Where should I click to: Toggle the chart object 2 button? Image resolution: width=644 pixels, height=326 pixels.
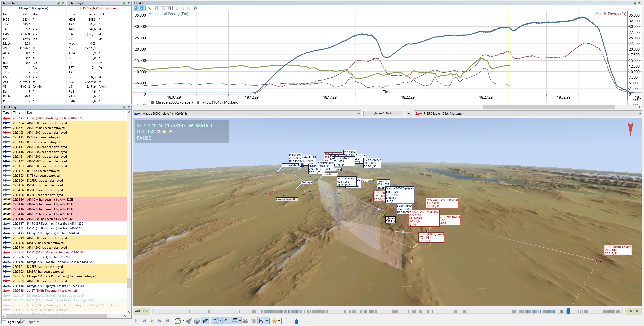click(142, 8)
